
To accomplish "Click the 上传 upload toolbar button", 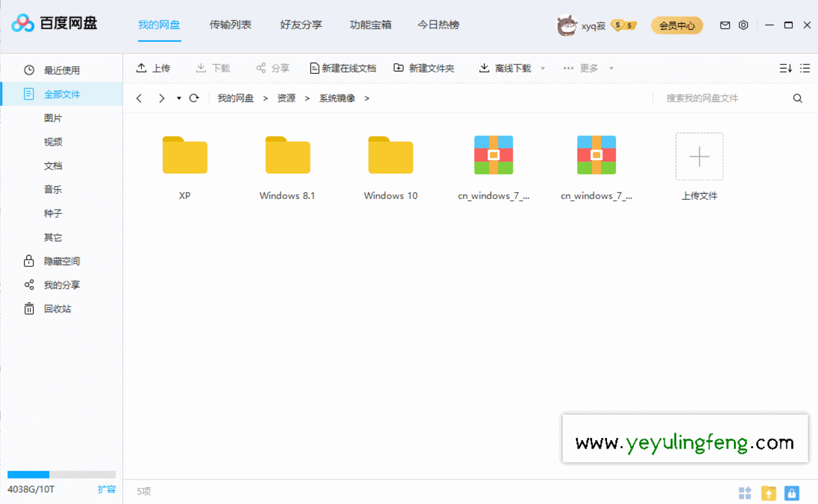I will pos(153,69).
